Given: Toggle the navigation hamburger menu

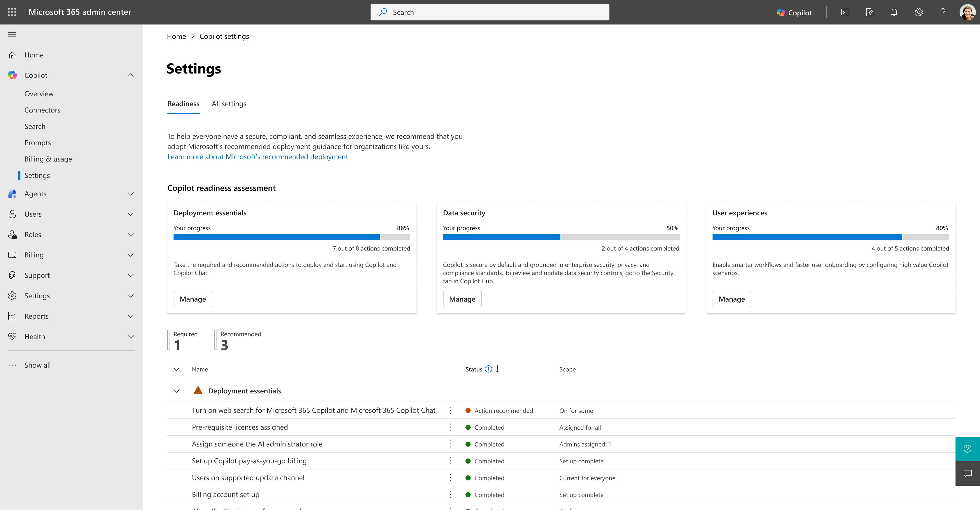Looking at the screenshot, I should click(x=12, y=35).
